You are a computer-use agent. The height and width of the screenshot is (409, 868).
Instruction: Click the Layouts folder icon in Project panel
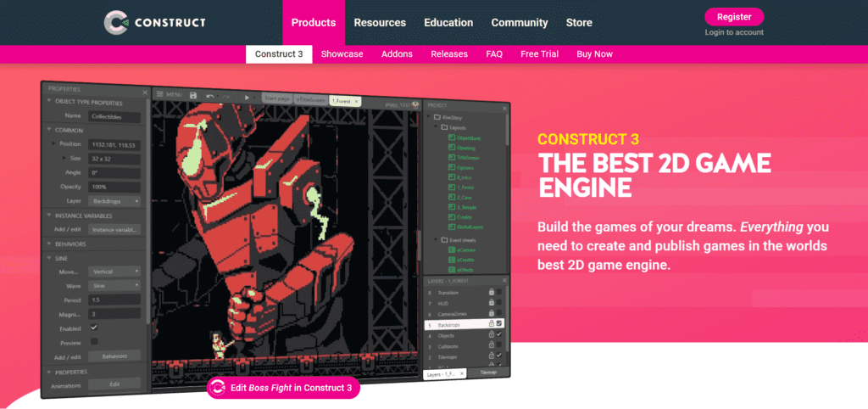[x=445, y=127]
